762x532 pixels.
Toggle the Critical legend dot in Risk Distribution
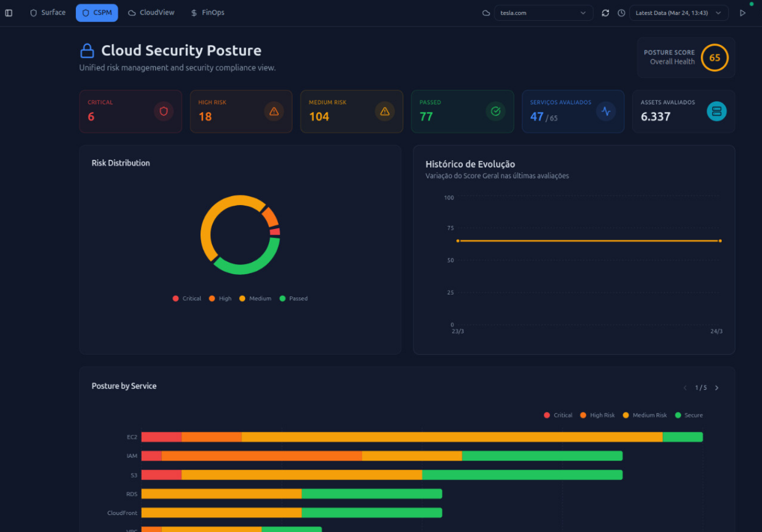[x=176, y=298]
